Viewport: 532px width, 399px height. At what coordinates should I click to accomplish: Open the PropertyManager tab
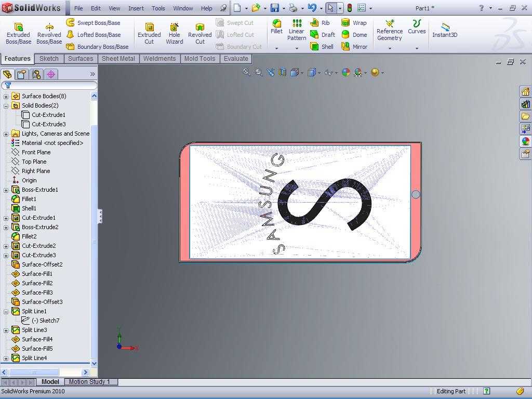(x=22, y=74)
